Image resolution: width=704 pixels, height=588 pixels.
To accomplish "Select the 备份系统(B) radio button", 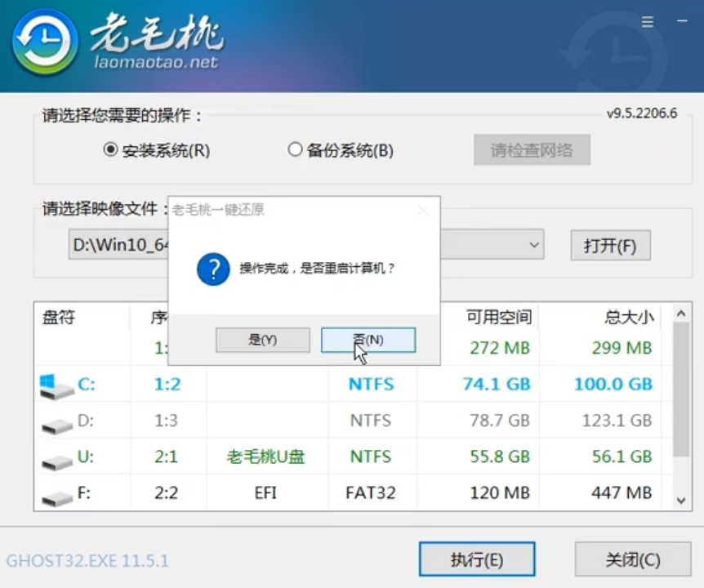I will click(x=295, y=150).
